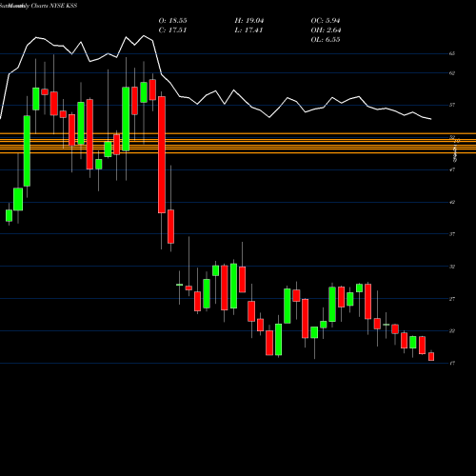Select the open value 'O: 18.55'
Screen dimensions: 476x476
172,21
